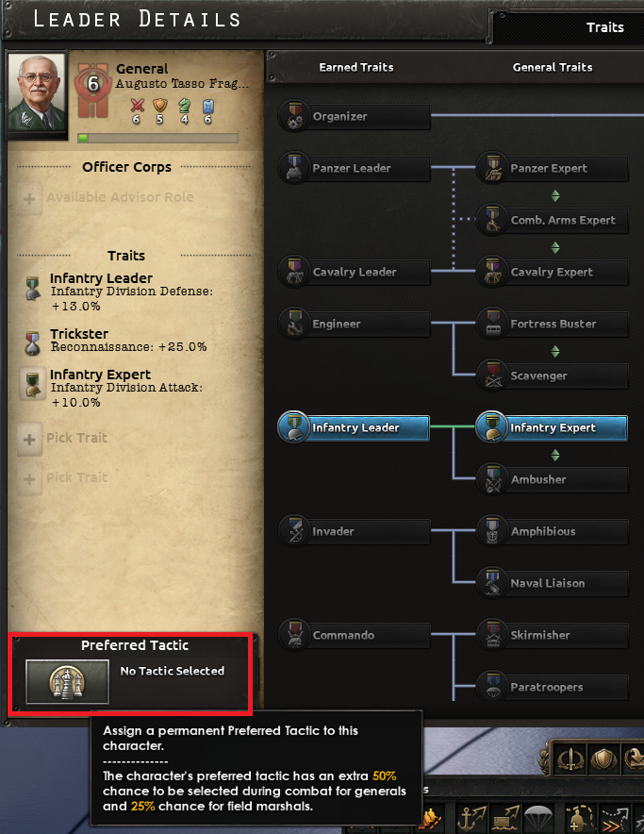Click the Trickster trait medal icon

32,342
